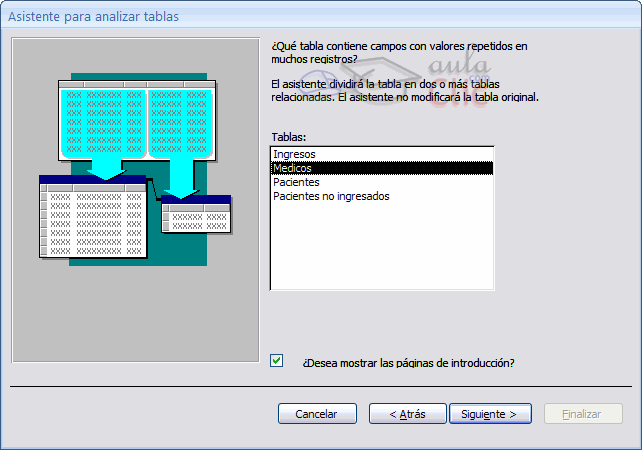Image resolution: width=642 pixels, height=450 pixels.
Task: Click the small bottom-right related table illustration
Action: tap(196, 219)
